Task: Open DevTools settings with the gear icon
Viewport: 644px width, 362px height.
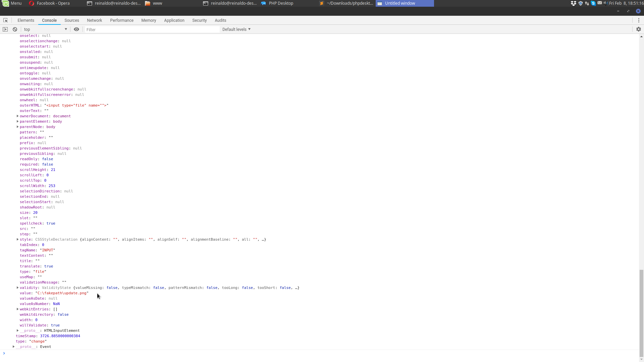Action: (x=639, y=29)
